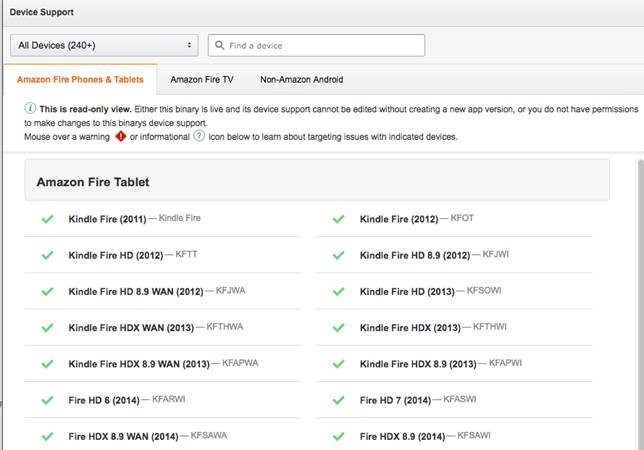644x450 pixels.
Task: Click the magnifier icon in search box
Action: (x=220, y=45)
